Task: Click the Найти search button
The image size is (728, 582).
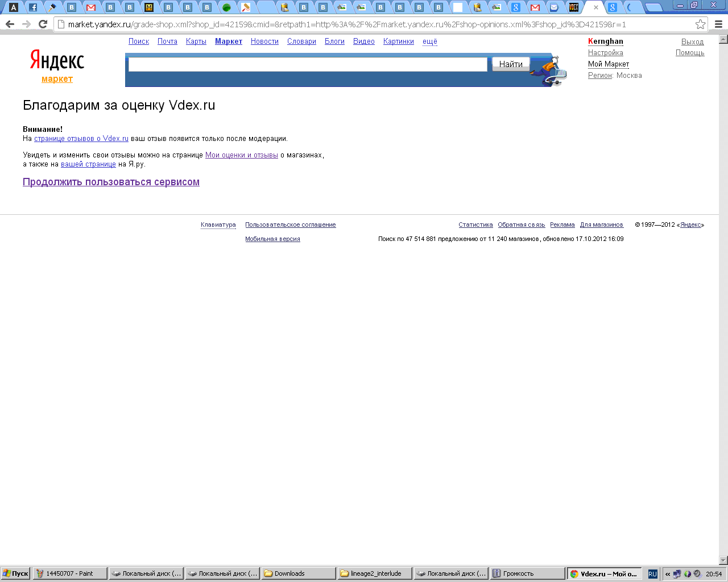Action: tap(511, 64)
